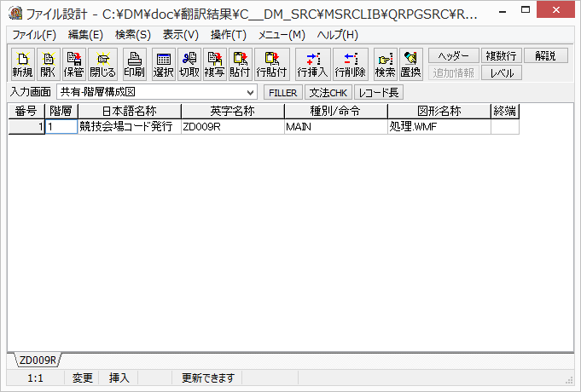Minimize the ファイル設計 window
581x392 pixels.
[x=503, y=10]
